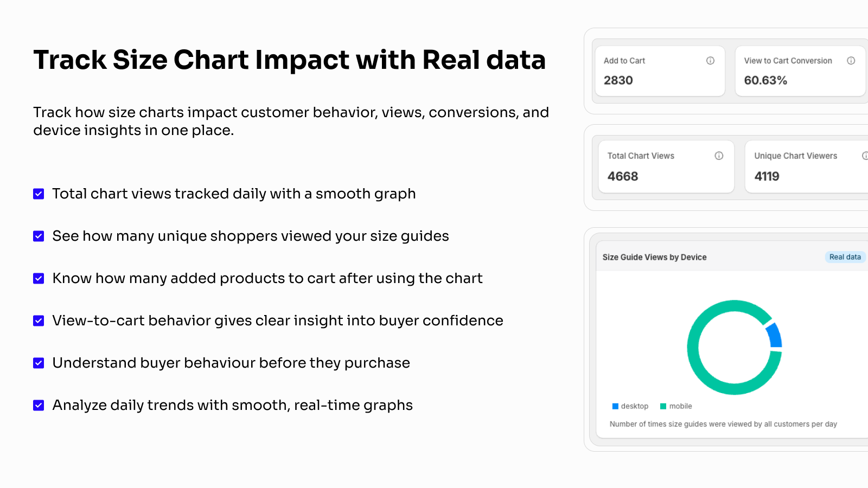868x488 pixels.
Task: Toggle checkbox for added products to cart
Action: 39,278
